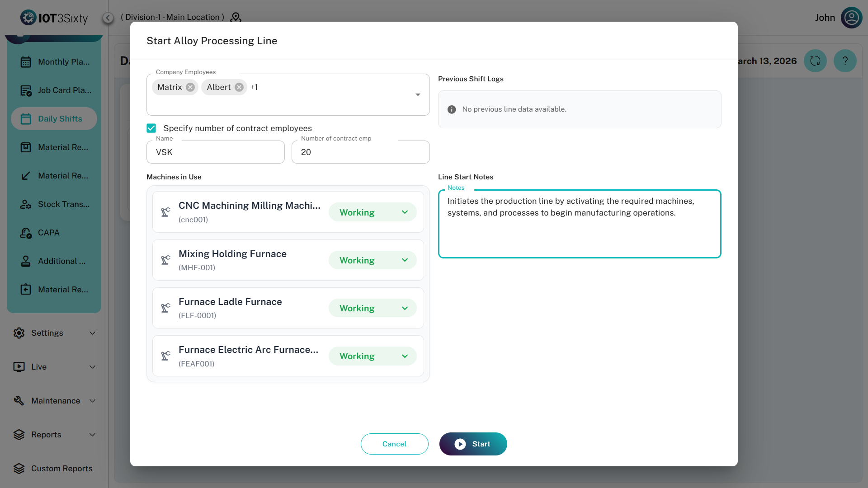This screenshot has height=488, width=868.
Task: Change CNC Machining Milling Machine status dropdown
Action: point(372,212)
